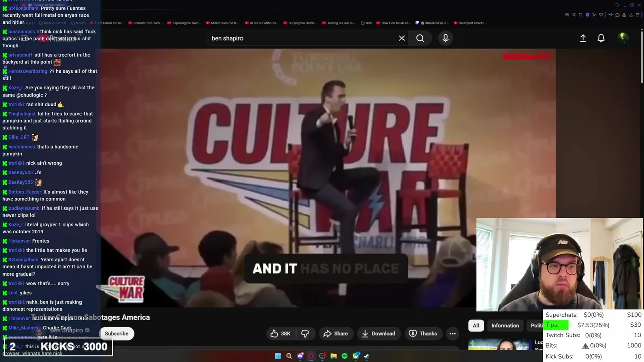Subscribe to Ben Shapiro's channel

pos(116,333)
